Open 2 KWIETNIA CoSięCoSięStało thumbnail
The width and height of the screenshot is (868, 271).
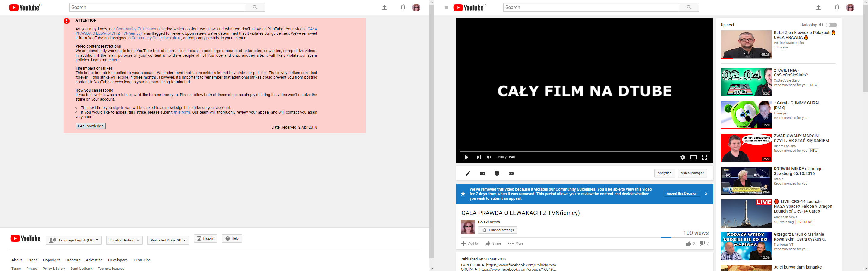[746, 82]
